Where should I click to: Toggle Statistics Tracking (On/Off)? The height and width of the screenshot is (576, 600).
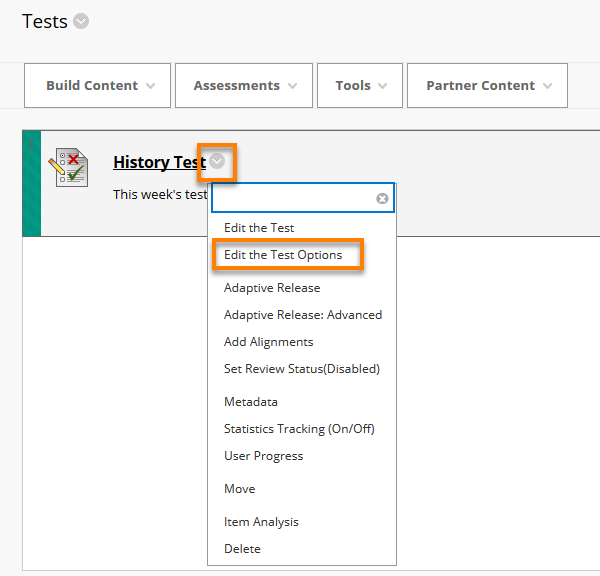tap(299, 429)
